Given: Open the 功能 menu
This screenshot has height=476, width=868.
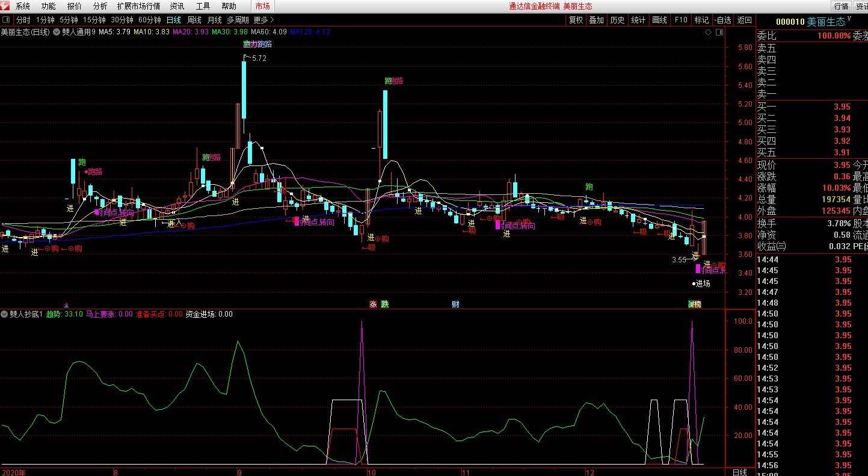Looking at the screenshot, I should point(49,6).
